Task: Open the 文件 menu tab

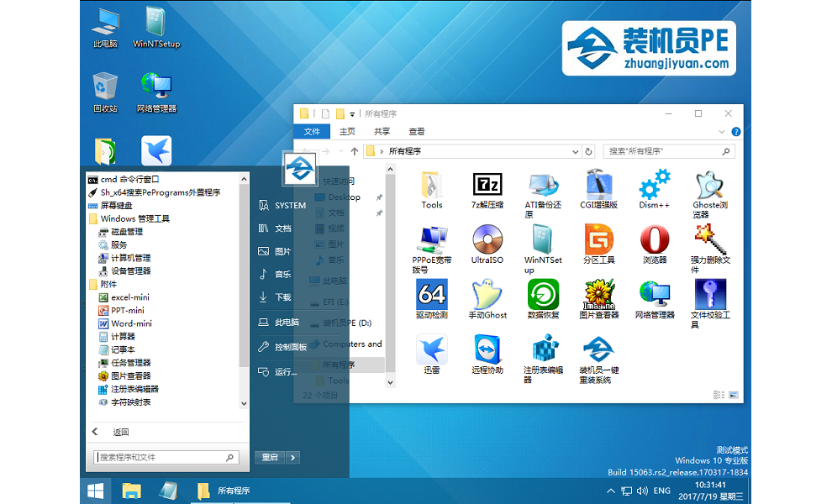Action: (312, 132)
